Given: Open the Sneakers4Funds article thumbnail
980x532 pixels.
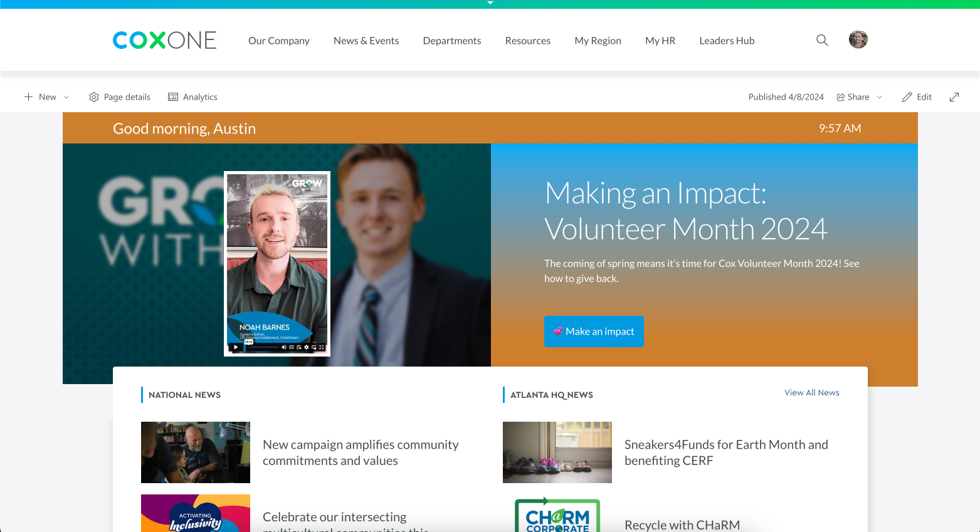Looking at the screenshot, I should click(x=557, y=452).
